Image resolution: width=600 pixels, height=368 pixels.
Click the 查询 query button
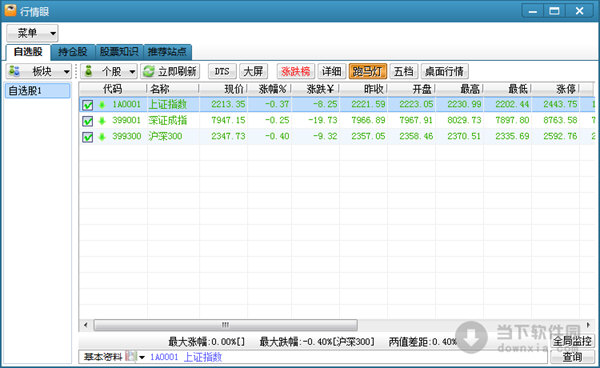[572, 357]
